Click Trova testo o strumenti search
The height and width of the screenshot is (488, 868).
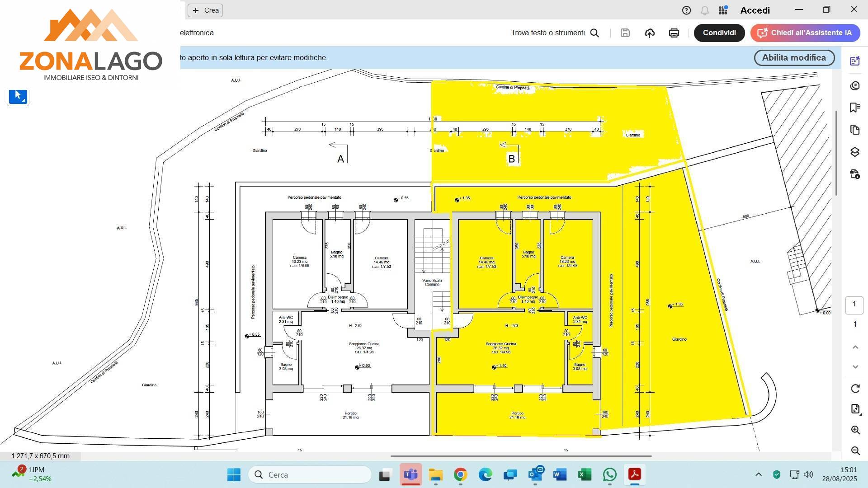coord(555,33)
